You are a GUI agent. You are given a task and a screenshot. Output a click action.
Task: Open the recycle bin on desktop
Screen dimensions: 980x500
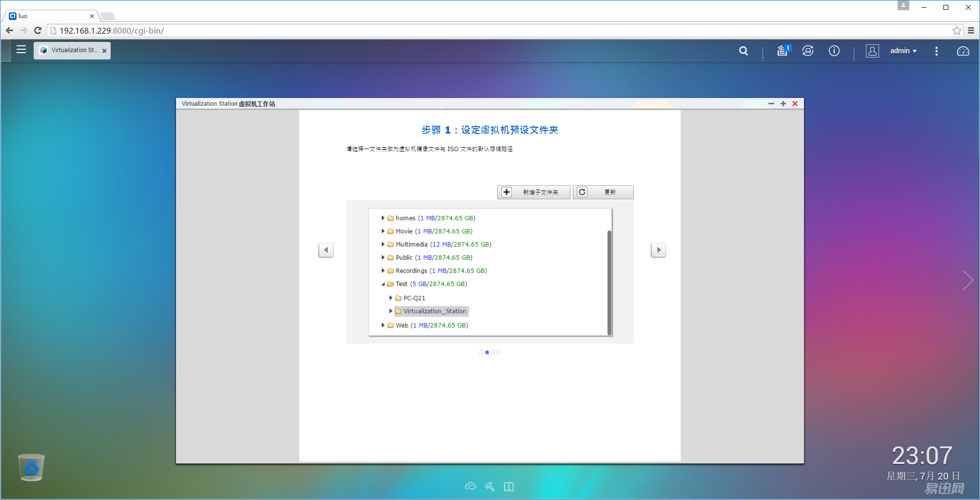point(32,467)
